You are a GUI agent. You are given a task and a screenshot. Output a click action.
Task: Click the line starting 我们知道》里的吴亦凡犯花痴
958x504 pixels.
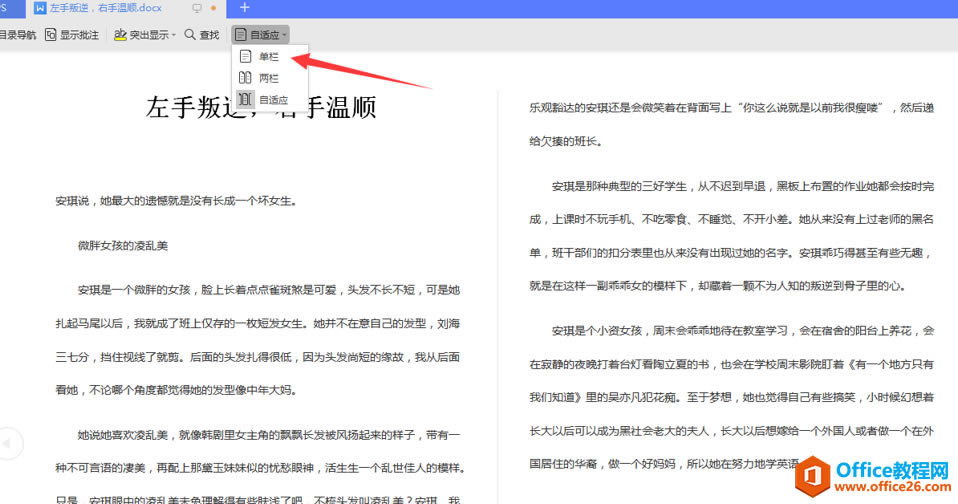point(731,397)
